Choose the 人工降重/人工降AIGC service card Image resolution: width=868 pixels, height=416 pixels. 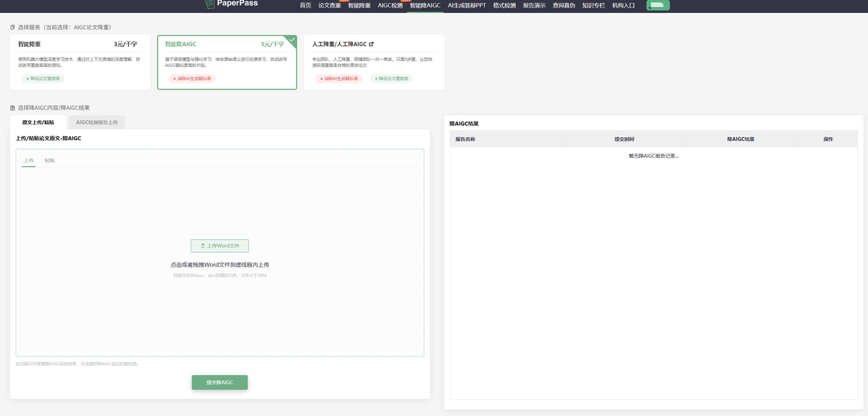(x=374, y=62)
